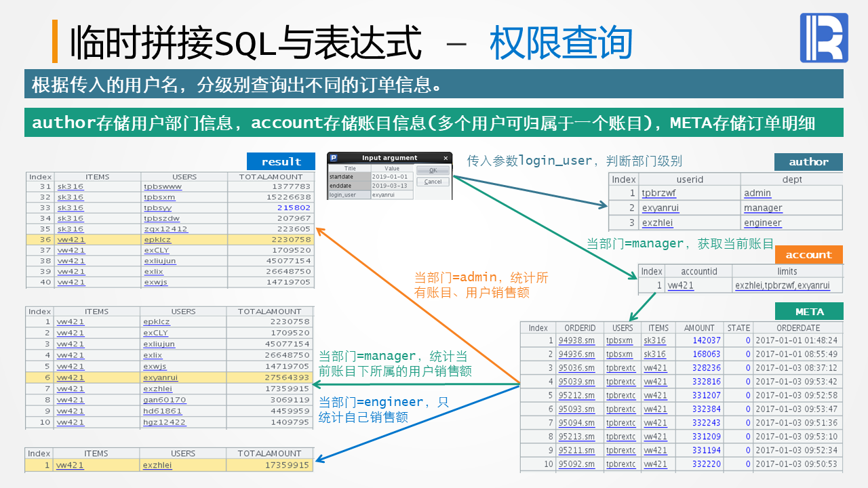Open ORDERID link 94938.sm

[x=576, y=341]
